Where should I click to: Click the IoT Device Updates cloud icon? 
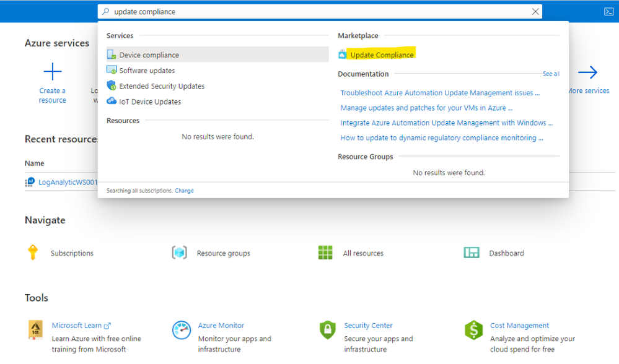(x=112, y=101)
